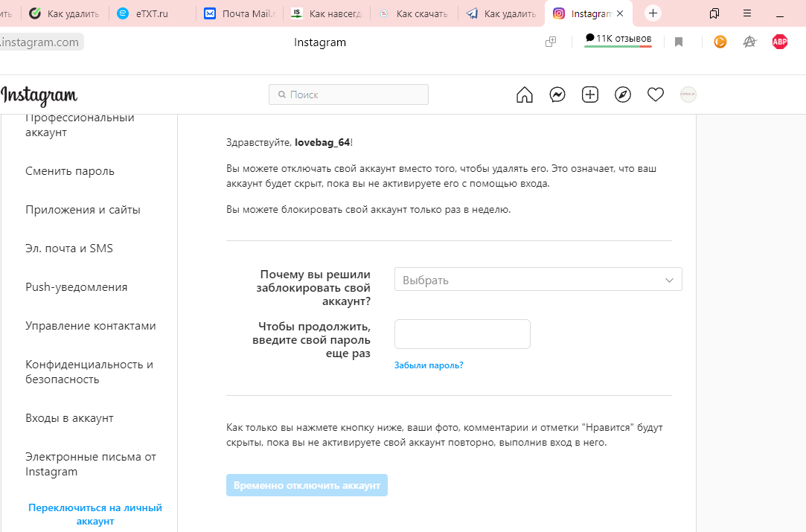The height and width of the screenshot is (532, 806).
Task: Click the Поиск search field
Action: tap(348, 94)
